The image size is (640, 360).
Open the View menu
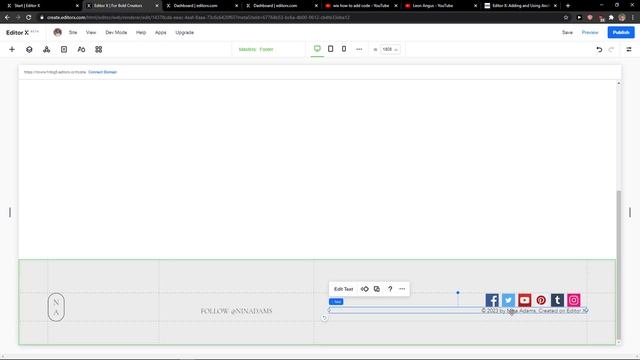pos(91,32)
